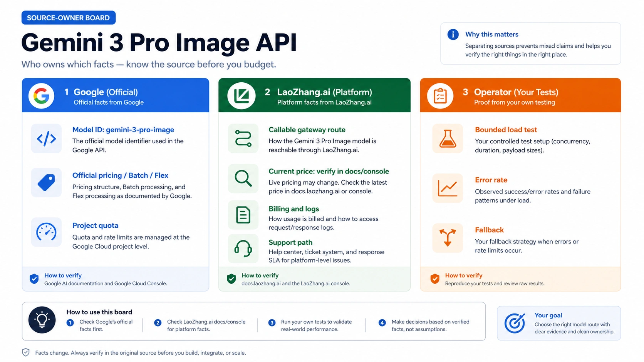This screenshot has height=362, width=644.
Task: Click the price tag Official pricing icon
Action: click(x=46, y=182)
